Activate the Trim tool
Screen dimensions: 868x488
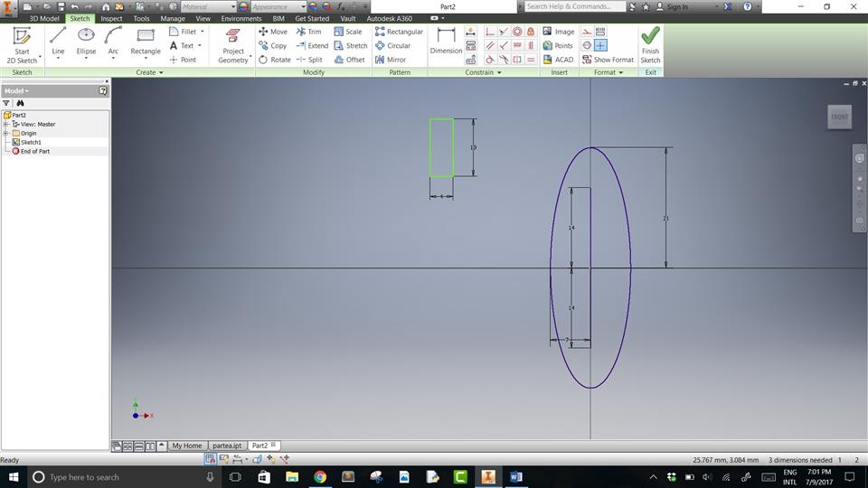tap(309, 32)
